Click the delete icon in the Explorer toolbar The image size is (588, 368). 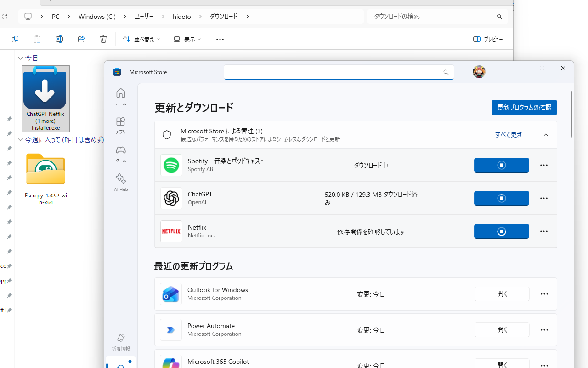103,39
